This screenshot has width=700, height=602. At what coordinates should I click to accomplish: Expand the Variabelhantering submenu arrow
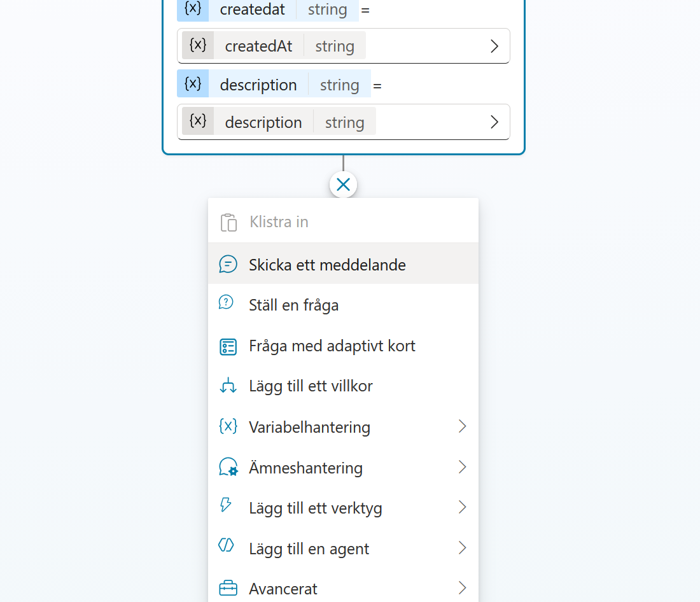[462, 426]
